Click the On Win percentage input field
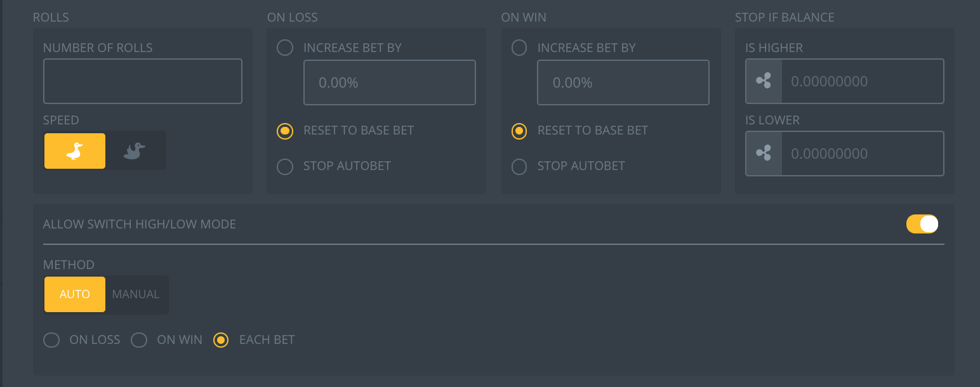980x387 pixels. click(623, 82)
